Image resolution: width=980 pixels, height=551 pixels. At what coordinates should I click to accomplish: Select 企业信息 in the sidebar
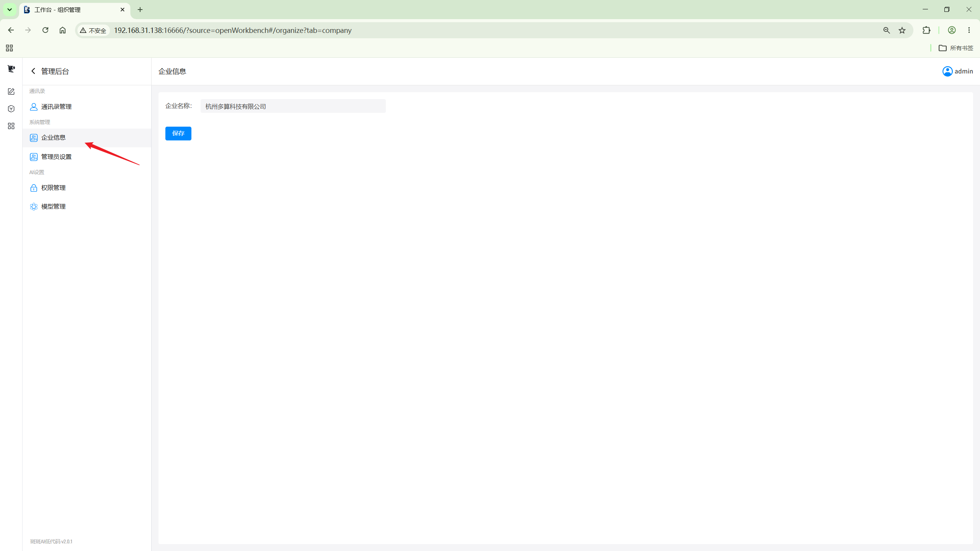click(87, 138)
